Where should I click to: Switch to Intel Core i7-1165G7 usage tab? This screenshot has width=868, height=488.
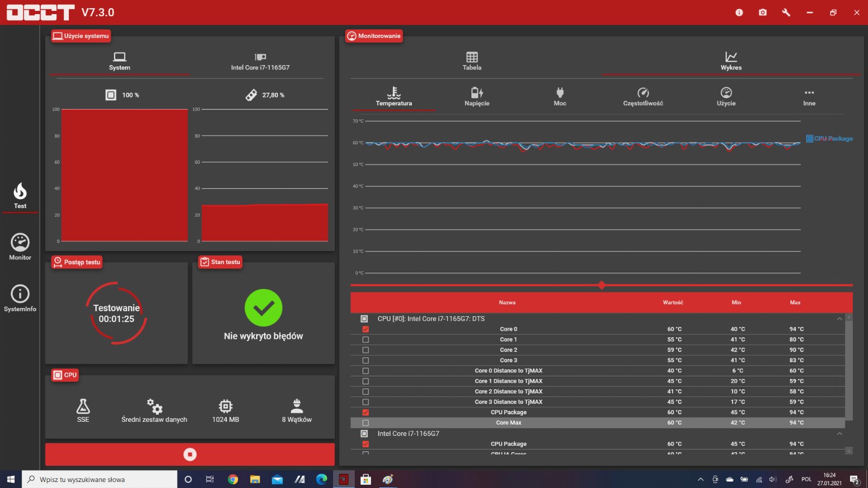(260, 61)
